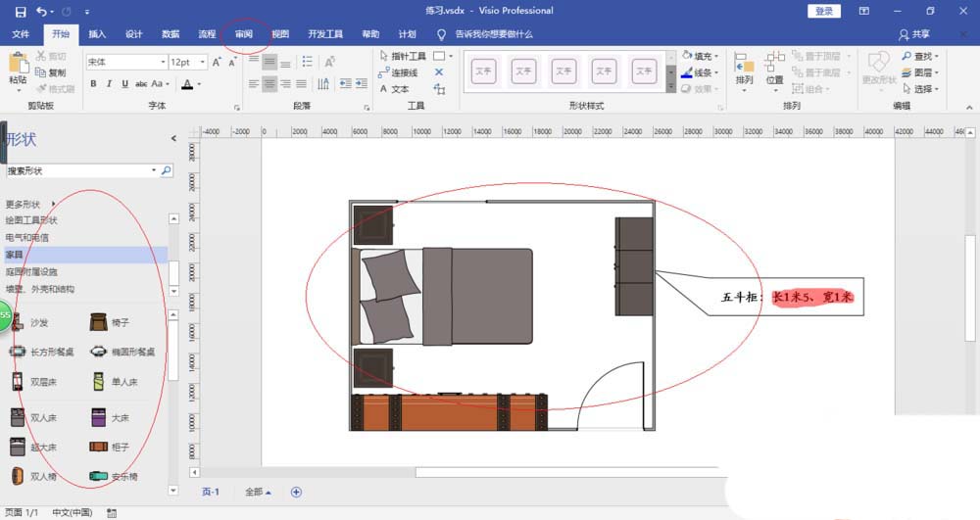Select the first shape style thumbnail

point(484,71)
